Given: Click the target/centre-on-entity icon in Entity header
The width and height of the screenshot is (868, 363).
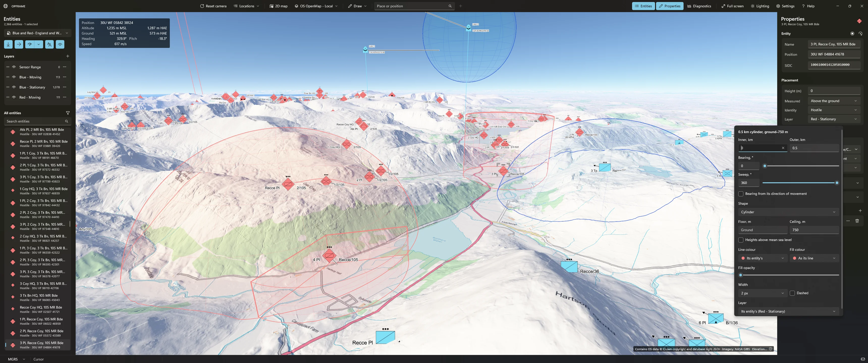Looking at the screenshot, I should coord(852,33).
